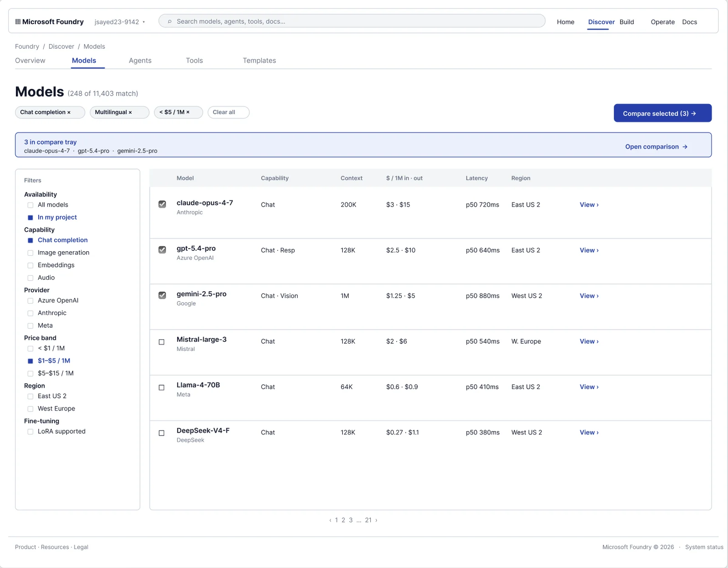Viewport: 728px width, 568px height.
Task: Check the < $1 / 1M price band
Action: tap(30, 349)
